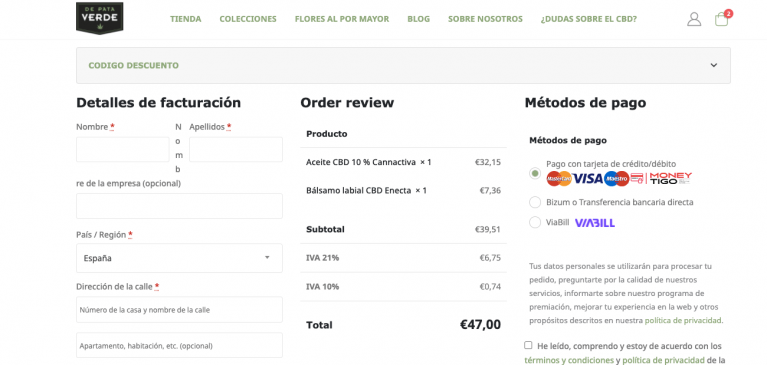Viewport: 767px width, 365px height.
Task: Focus the street address input field
Action: [179, 310]
